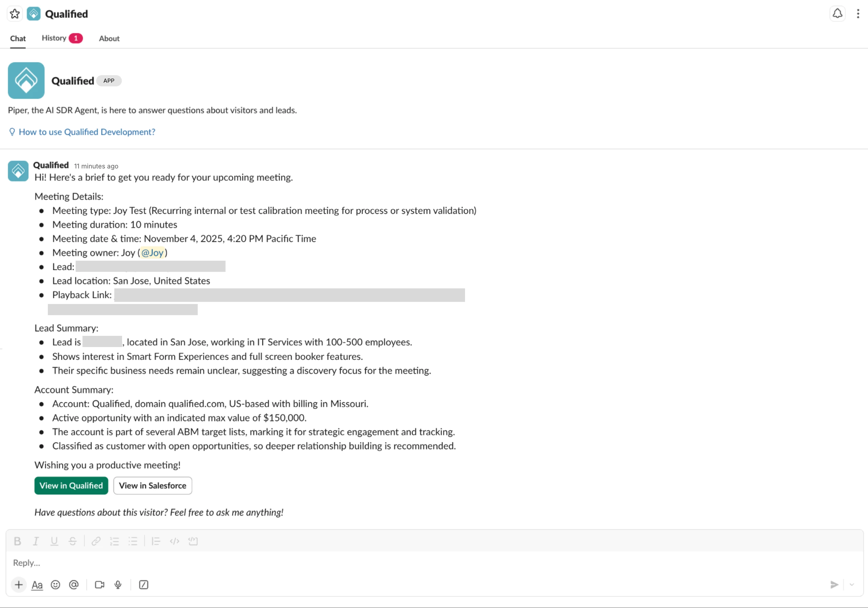Apply blockquote formatting

click(156, 541)
